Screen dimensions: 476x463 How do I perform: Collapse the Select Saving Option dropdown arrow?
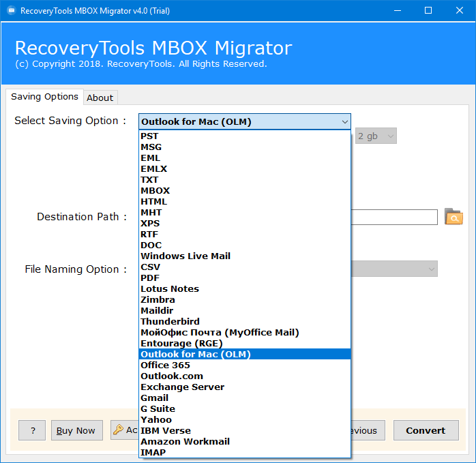click(344, 122)
